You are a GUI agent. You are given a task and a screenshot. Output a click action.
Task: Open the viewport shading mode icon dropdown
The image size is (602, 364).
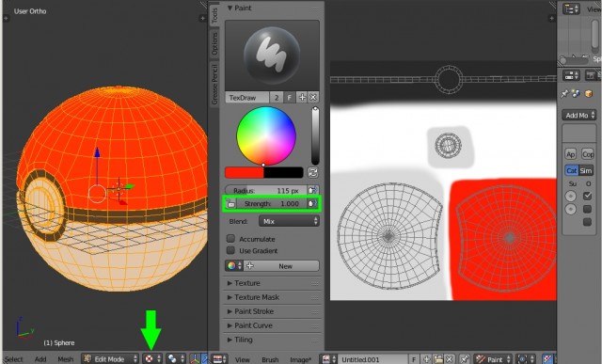152,359
